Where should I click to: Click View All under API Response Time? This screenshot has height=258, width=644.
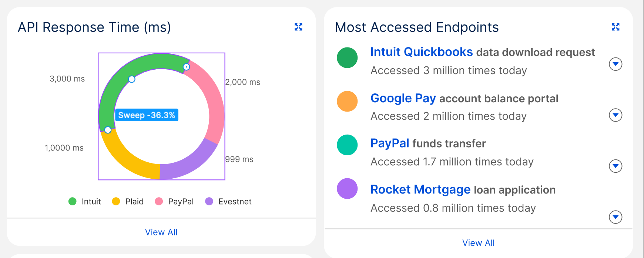point(161,232)
